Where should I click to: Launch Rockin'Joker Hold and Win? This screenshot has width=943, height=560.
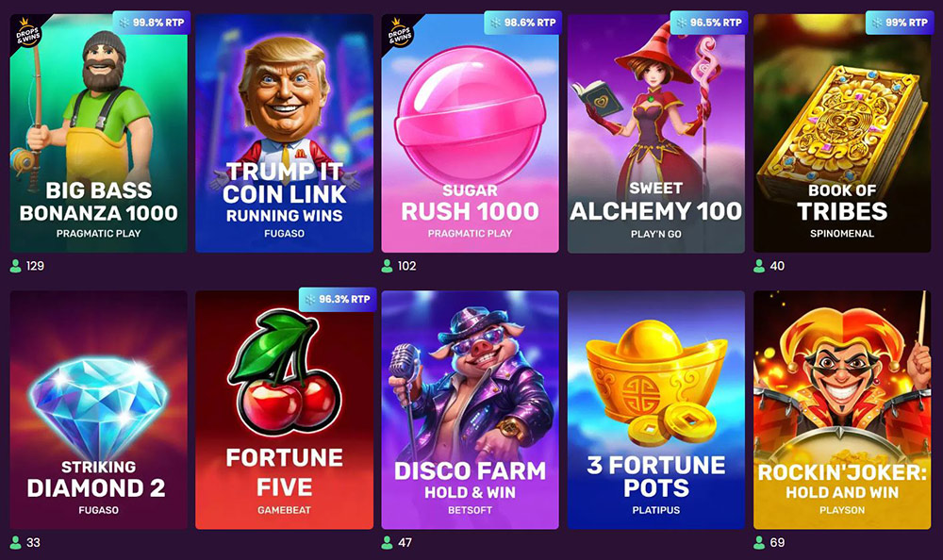[842, 409]
